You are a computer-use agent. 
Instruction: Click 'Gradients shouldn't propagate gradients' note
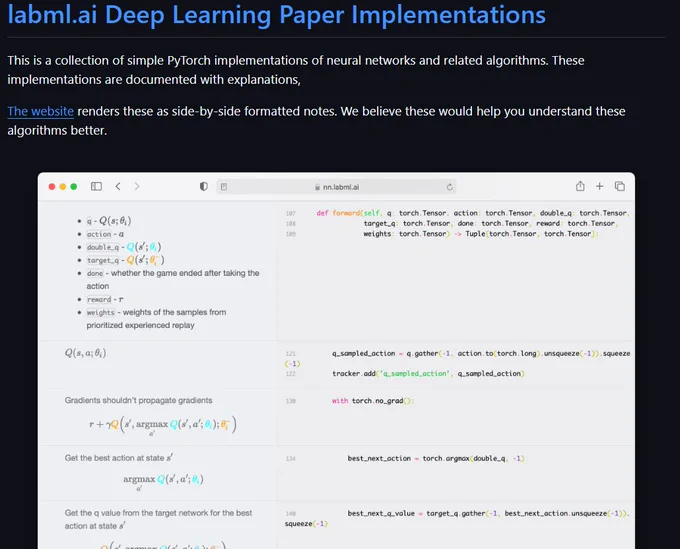pos(138,400)
